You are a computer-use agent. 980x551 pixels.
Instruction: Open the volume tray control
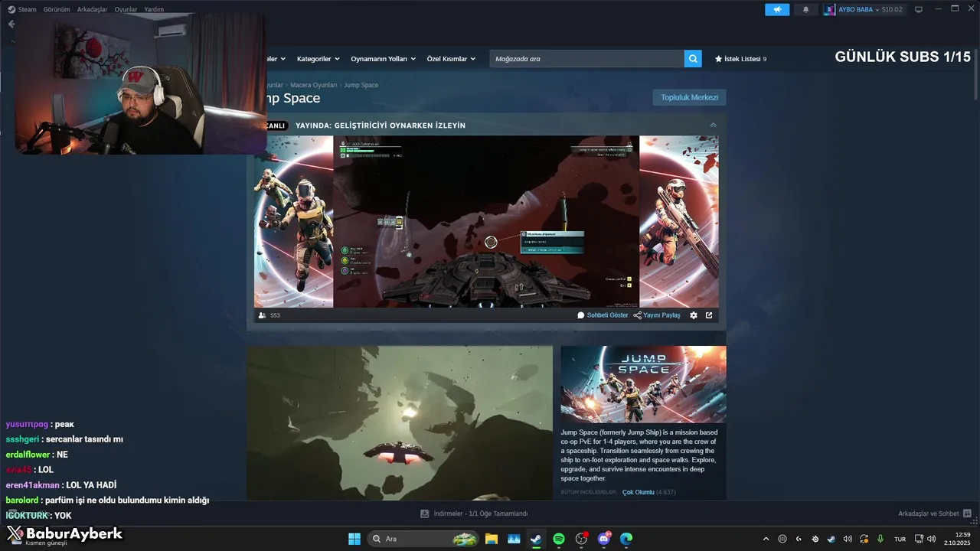point(932,539)
